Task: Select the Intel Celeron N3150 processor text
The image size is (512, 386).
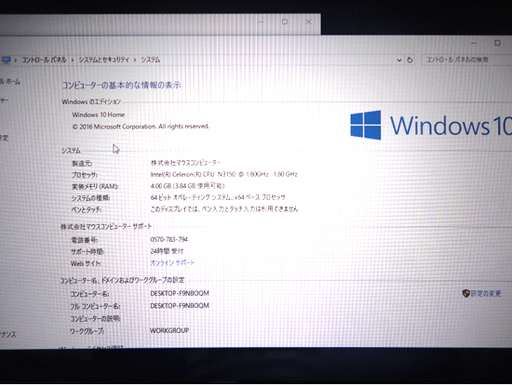Action: pos(224,174)
